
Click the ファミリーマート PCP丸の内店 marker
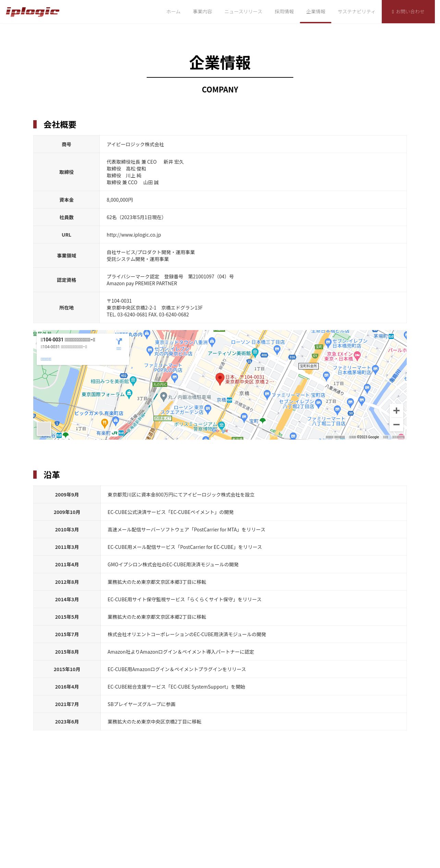174,378
